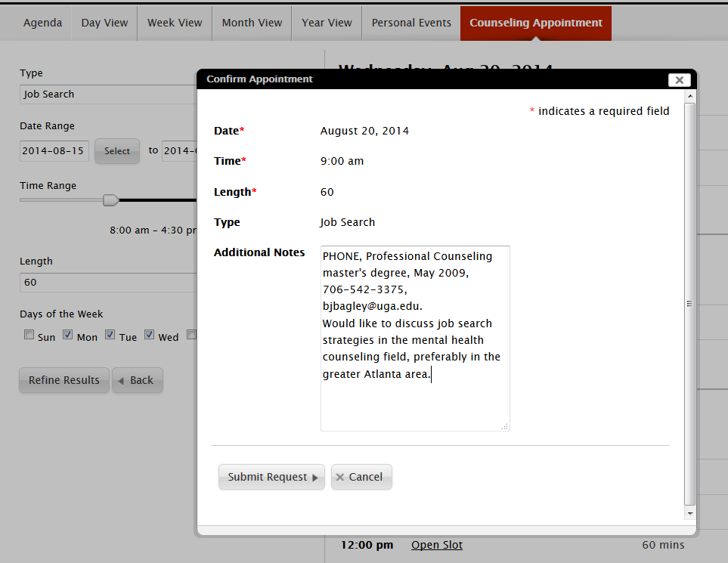
Task: Click the scroll up arrow in the dialog
Action: [690, 96]
